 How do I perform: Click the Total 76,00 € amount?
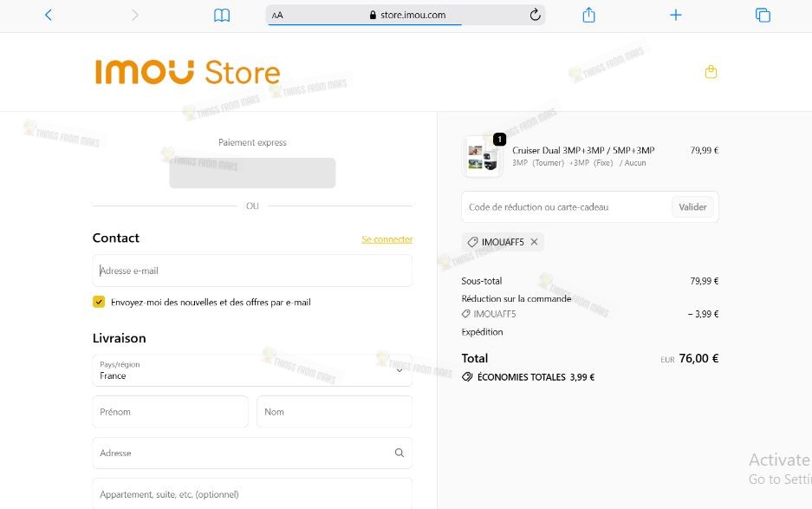tap(698, 358)
